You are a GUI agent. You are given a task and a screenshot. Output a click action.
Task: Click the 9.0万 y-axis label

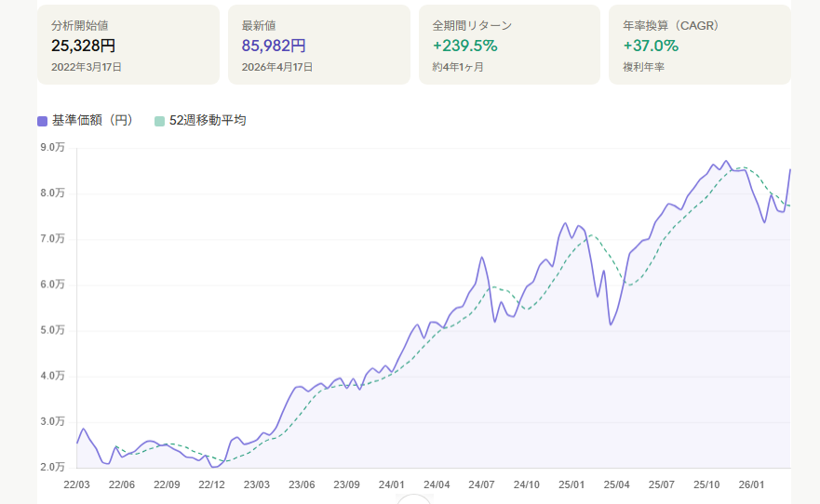(52, 148)
